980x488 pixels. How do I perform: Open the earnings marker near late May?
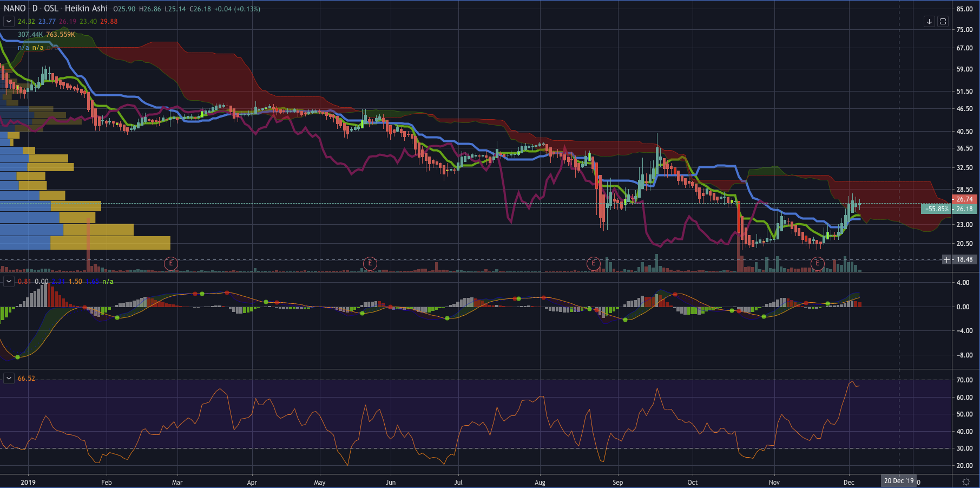tap(370, 264)
